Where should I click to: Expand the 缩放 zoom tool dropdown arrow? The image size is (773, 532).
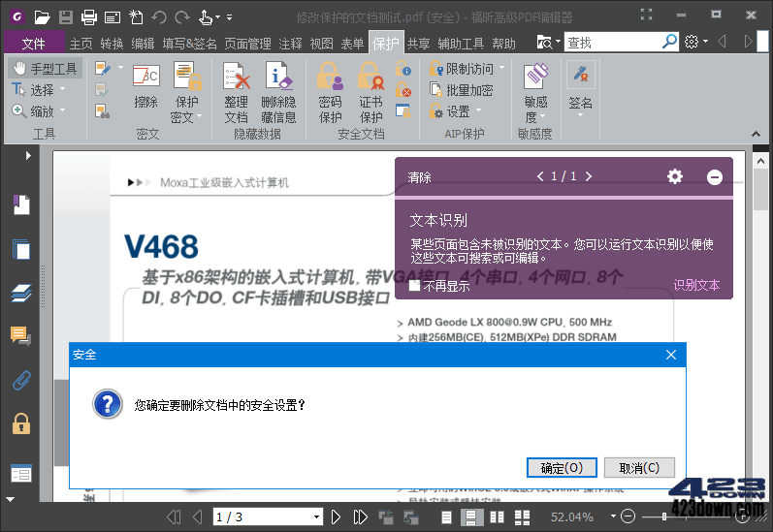click(x=63, y=110)
